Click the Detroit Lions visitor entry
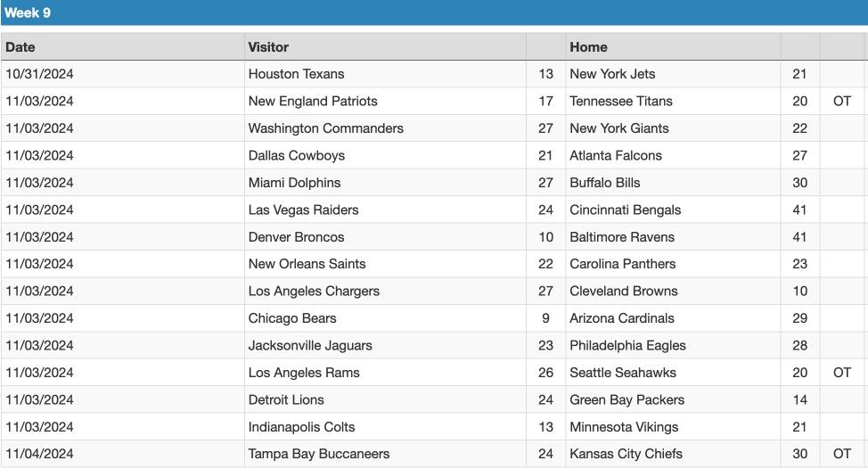 pyautogui.click(x=286, y=399)
